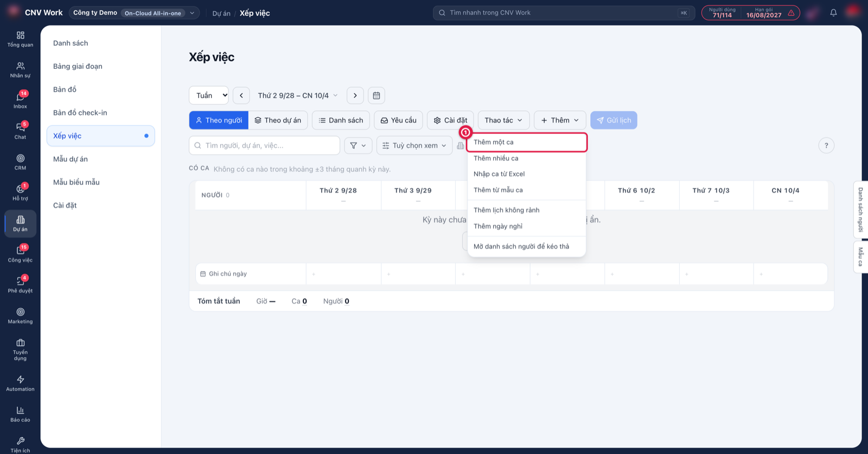Open the Automation lightning icon
The image size is (868, 454).
click(20, 383)
